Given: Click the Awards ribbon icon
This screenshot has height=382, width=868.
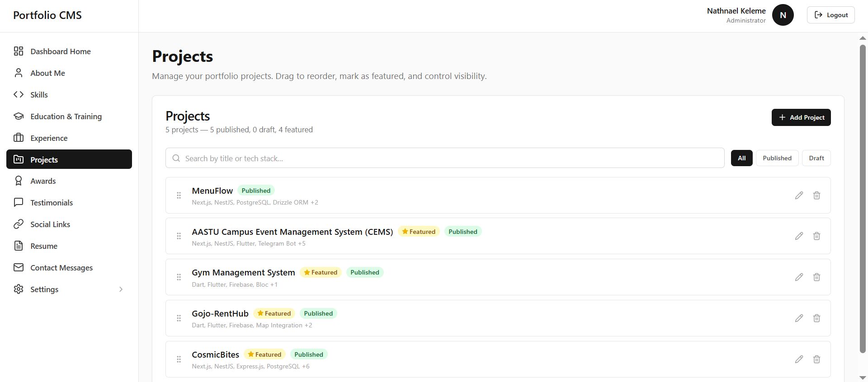Looking at the screenshot, I should (19, 181).
